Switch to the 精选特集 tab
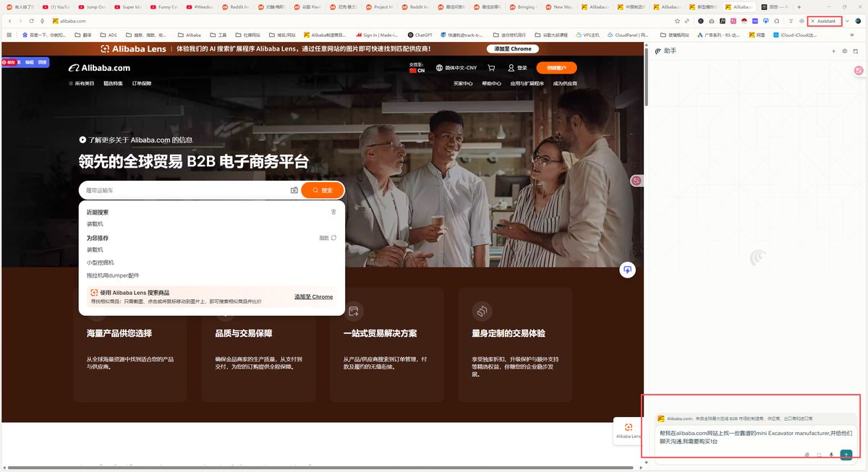Screen dimensions: 868x472 (115, 83)
